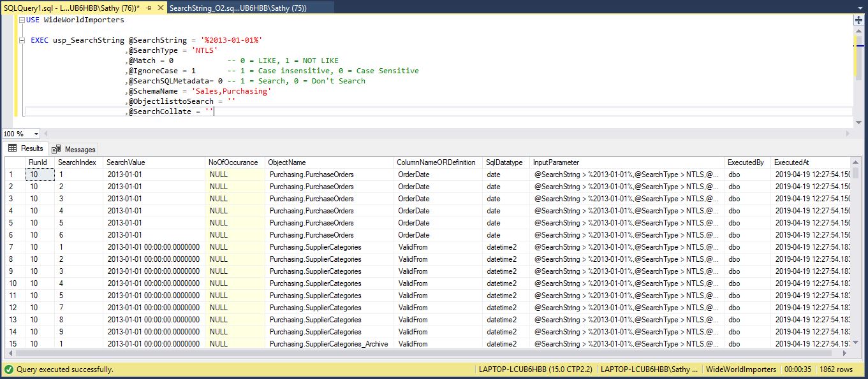
Task: Select the InputParameter column header
Action: (x=627, y=162)
